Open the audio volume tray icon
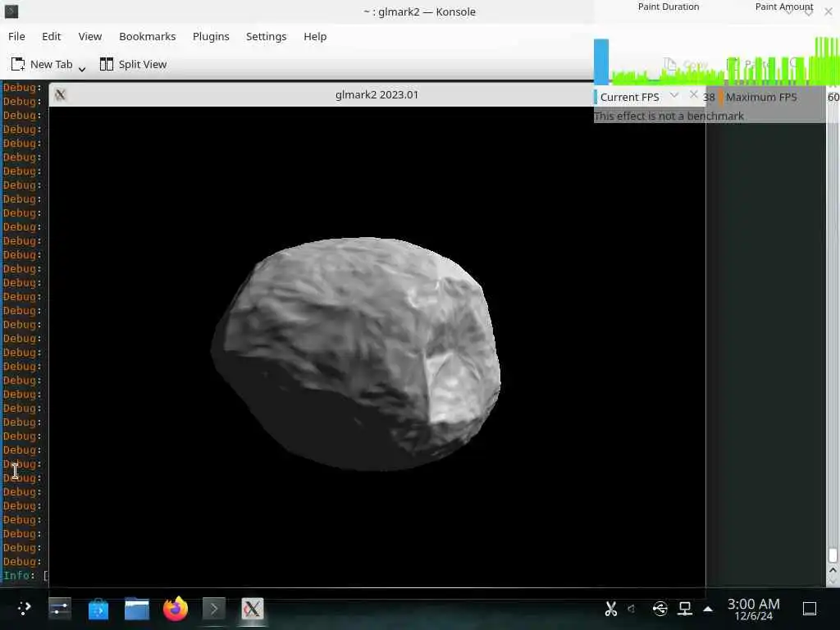The width and height of the screenshot is (840, 630). 632,609
